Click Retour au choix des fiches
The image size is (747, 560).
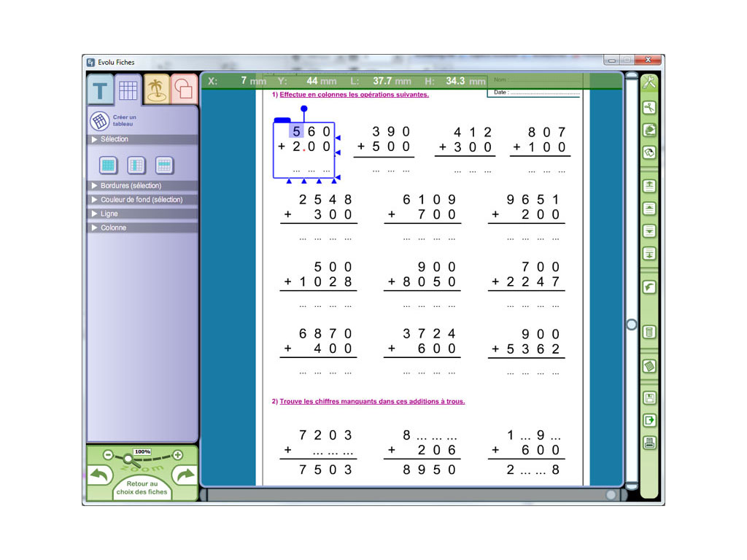(142, 488)
